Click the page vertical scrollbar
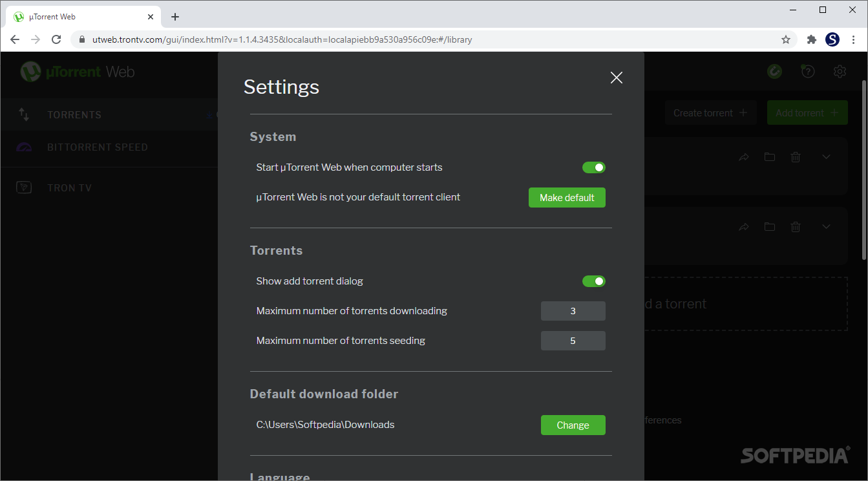This screenshot has height=481, width=868. coord(864,171)
